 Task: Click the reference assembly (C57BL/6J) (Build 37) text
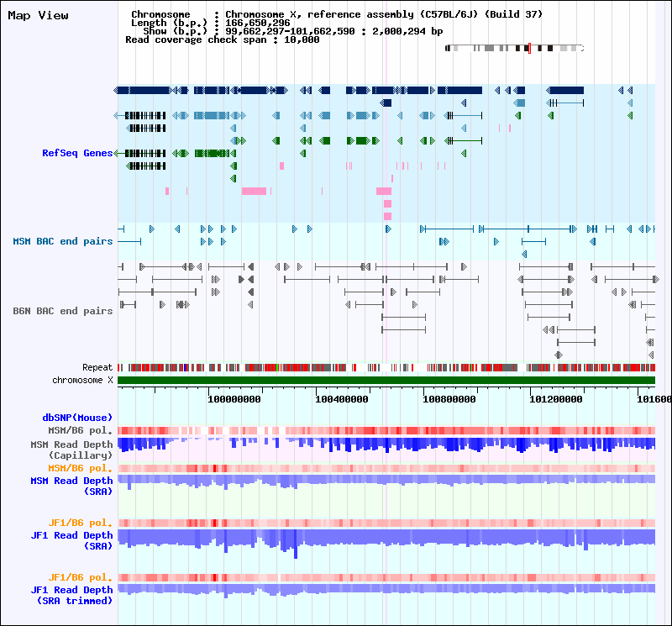[425, 14]
